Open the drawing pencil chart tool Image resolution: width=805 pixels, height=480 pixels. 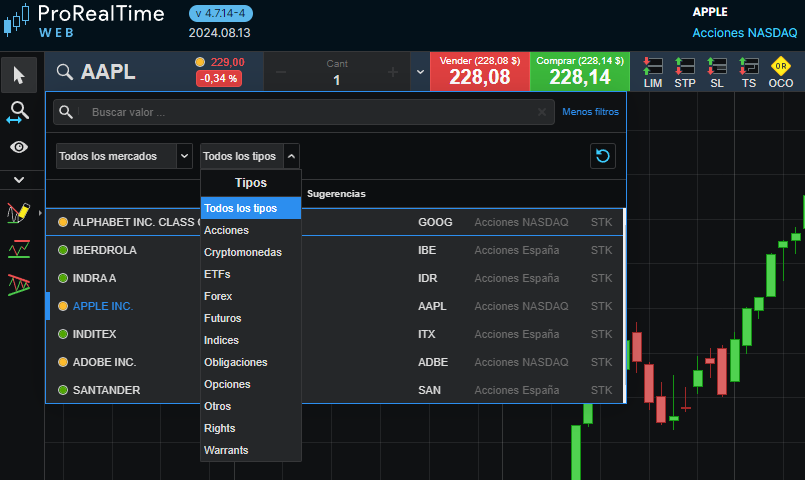pyautogui.click(x=18, y=213)
